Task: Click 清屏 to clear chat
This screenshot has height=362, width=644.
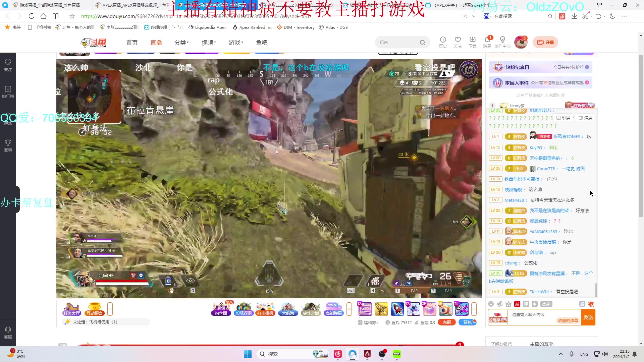Action: [x=585, y=118]
